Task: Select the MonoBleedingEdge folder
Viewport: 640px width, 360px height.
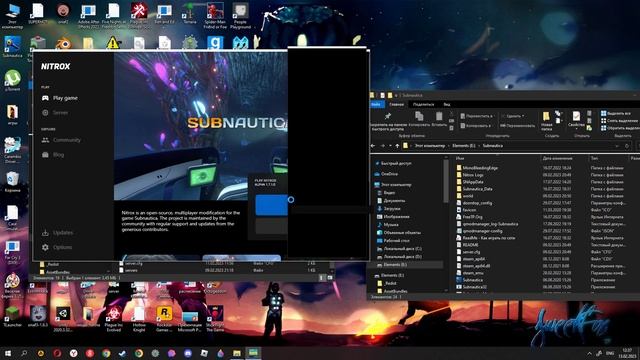Action: point(480,168)
